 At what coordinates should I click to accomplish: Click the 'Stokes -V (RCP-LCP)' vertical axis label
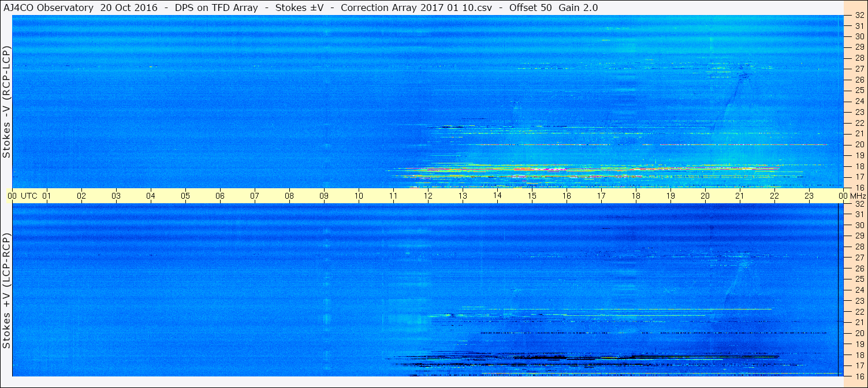click(6, 102)
